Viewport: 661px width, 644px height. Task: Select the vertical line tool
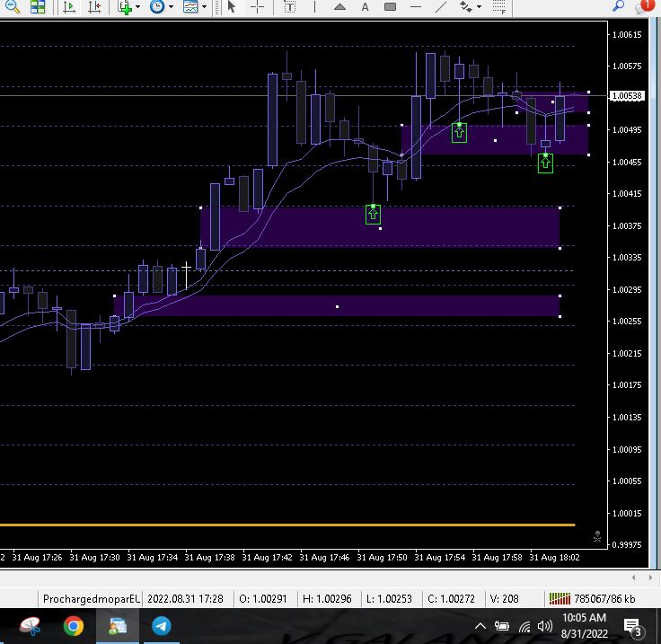coord(314,7)
